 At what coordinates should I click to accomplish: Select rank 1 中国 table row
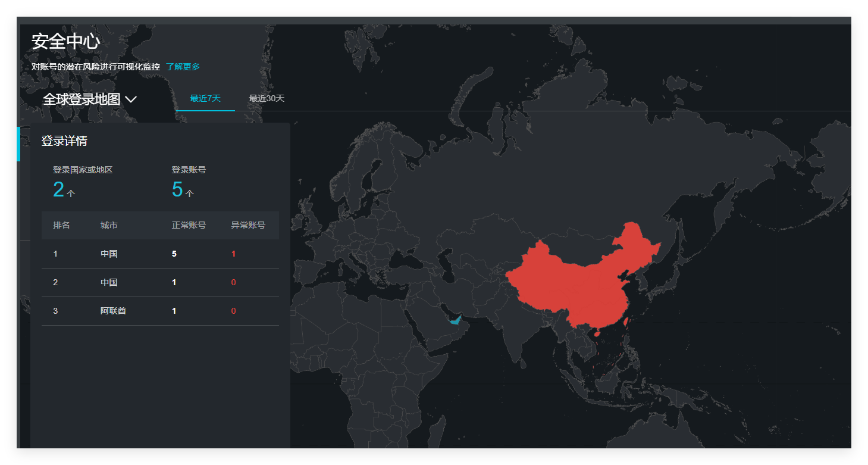[160, 254]
